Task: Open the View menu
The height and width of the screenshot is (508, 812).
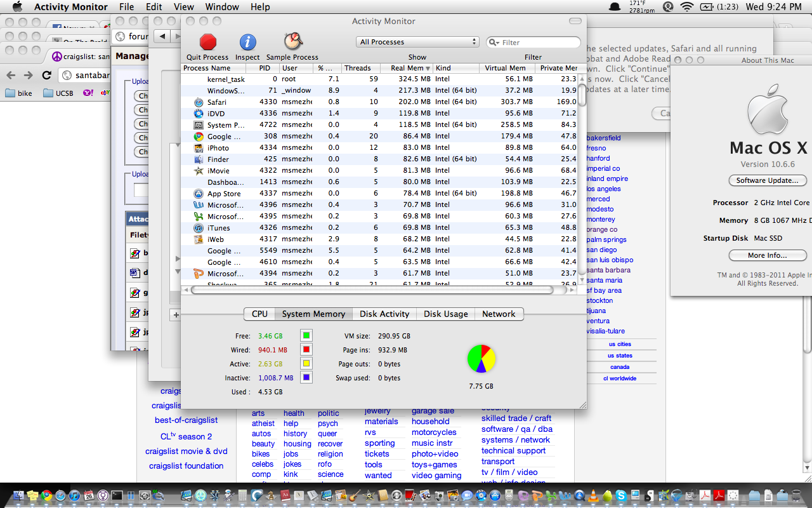Action: pyautogui.click(x=184, y=7)
